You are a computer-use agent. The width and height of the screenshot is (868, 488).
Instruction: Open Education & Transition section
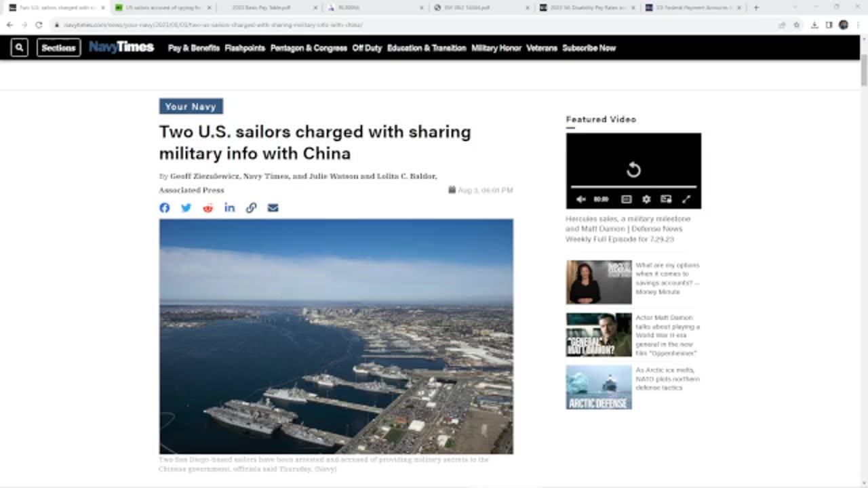(427, 48)
